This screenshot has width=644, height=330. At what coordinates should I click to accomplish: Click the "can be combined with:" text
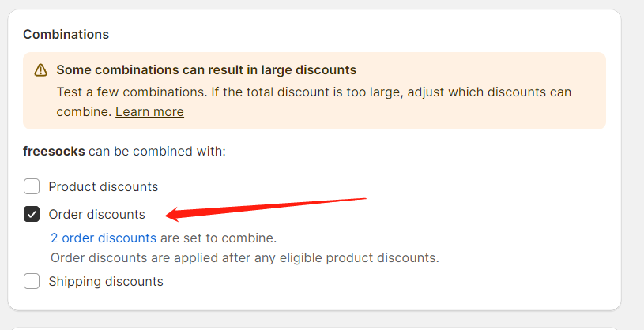pyautogui.click(x=157, y=151)
